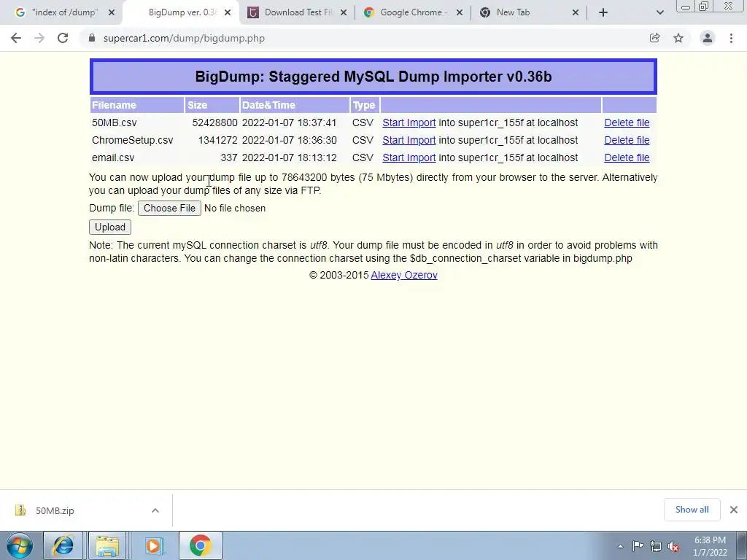This screenshot has width=747, height=560.
Task: Open the network tray icon
Action: coord(656,546)
